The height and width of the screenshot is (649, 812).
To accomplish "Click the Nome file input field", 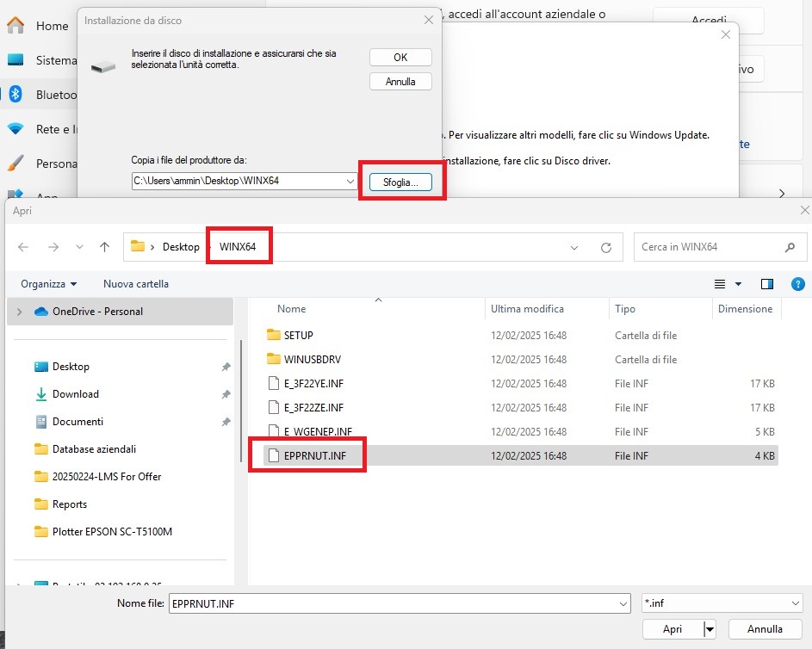I will click(399, 603).
